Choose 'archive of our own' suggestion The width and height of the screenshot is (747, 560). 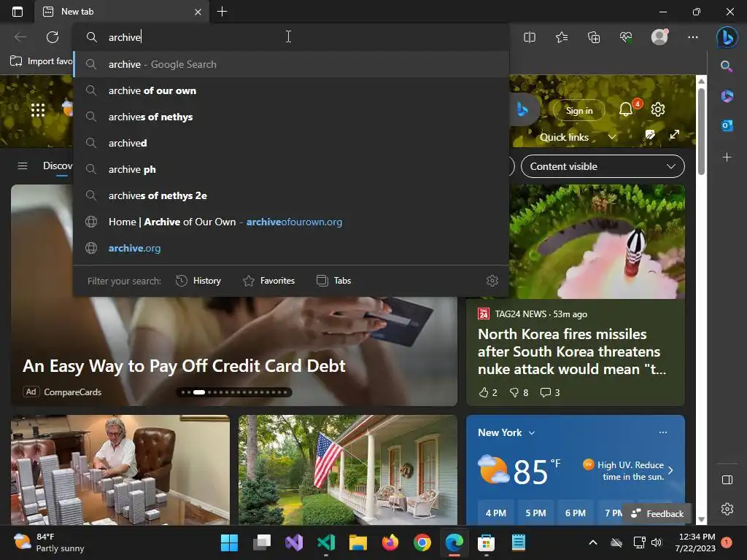292,90
